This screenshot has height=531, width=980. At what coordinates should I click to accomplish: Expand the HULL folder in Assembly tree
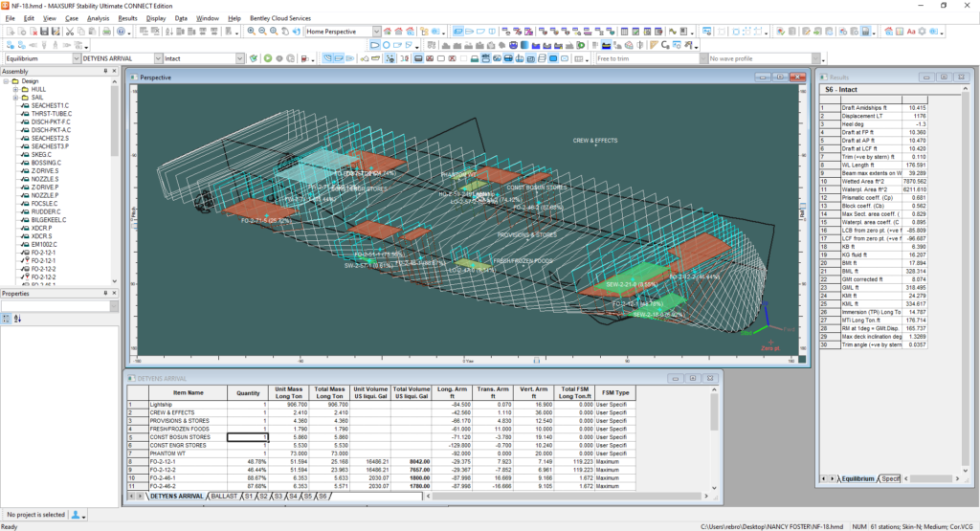click(x=15, y=89)
